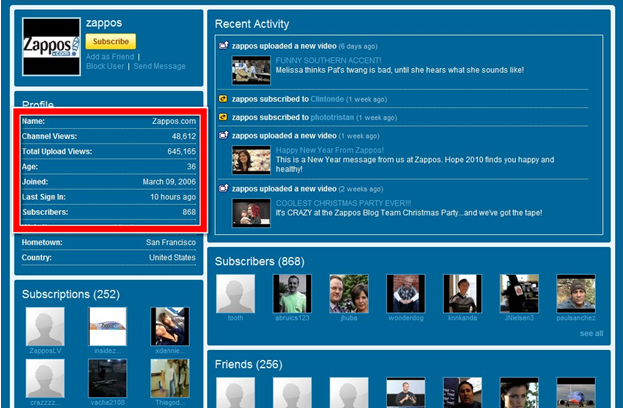Image resolution: width=623 pixels, height=409 pixels.
Task: Select wonderdog's profile picture
Action: pyautogui.click(x=406, y=294)
